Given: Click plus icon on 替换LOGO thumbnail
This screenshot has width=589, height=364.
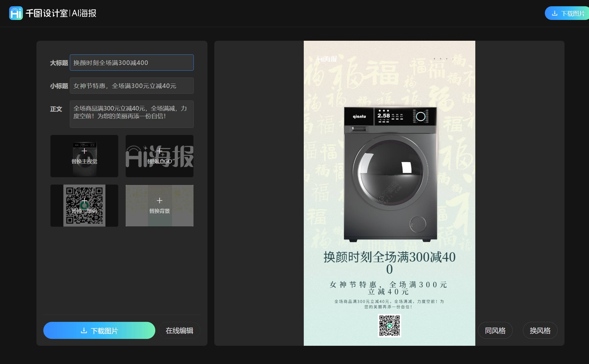Looking at the screenshot, I should (x=160, y=151).
